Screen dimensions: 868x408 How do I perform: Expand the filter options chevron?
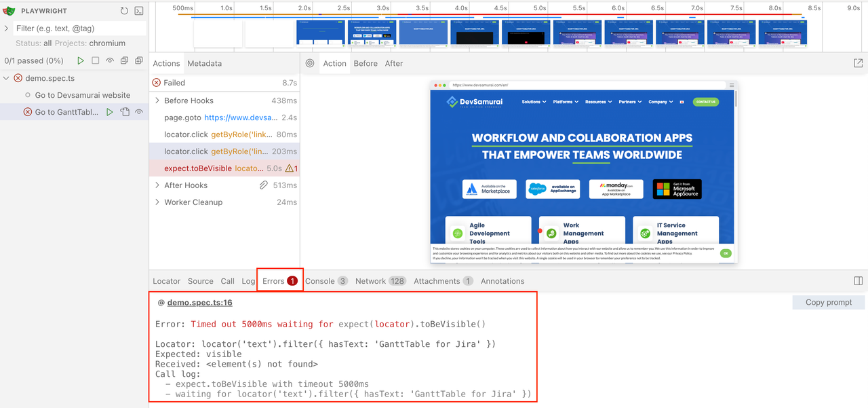tap(7, 29)
